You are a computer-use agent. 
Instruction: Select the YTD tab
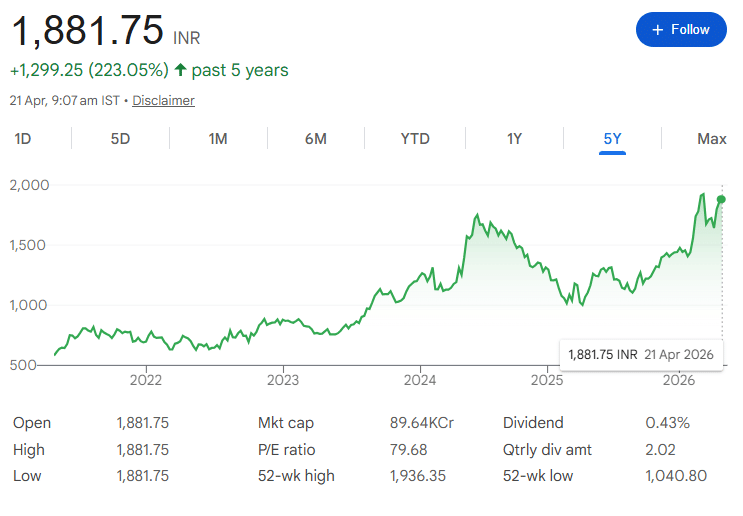tap(415, 139)
